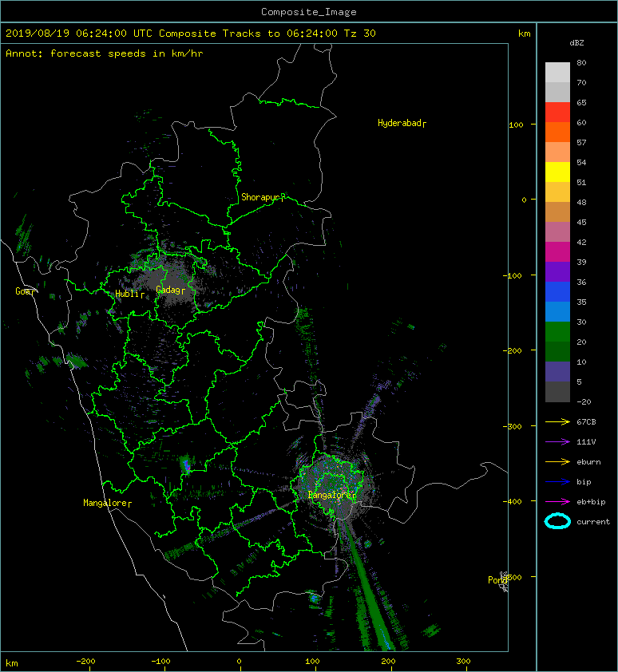This screenshot has height=672, width=618.
Task: Click the km unit label in header
Action: point(524,34)
